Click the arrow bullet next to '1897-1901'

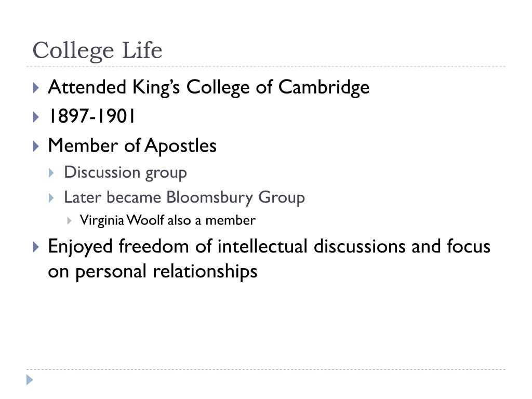[36, 117]
